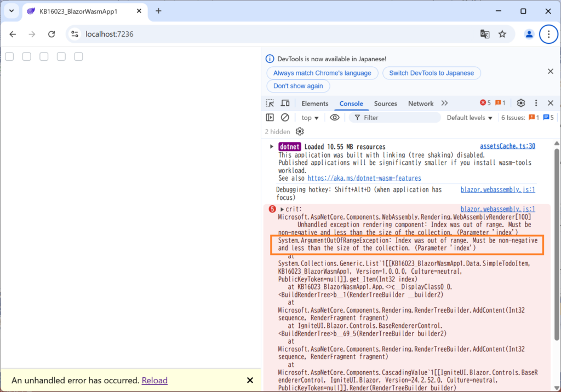This screenshot has width=561, height=392.
Task: Switch to the Network tab
Action: 421,103
